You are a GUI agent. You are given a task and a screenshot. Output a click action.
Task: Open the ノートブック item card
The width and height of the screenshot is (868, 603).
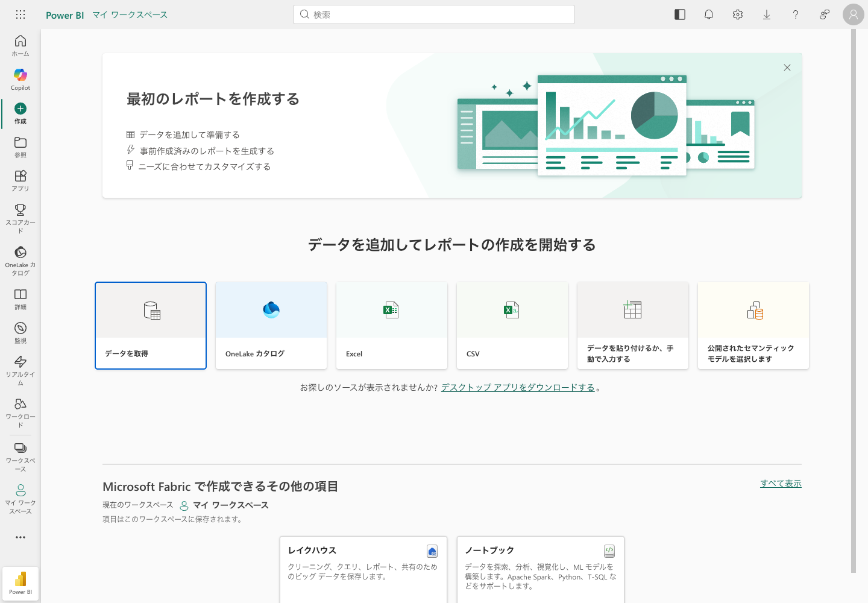[x=541, y=570]
